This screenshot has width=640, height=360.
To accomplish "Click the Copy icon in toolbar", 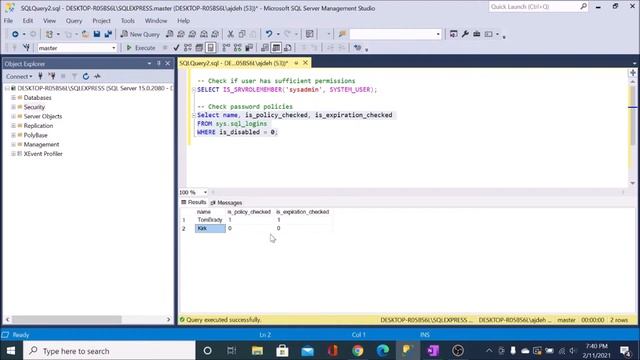I will pos(242,34).
